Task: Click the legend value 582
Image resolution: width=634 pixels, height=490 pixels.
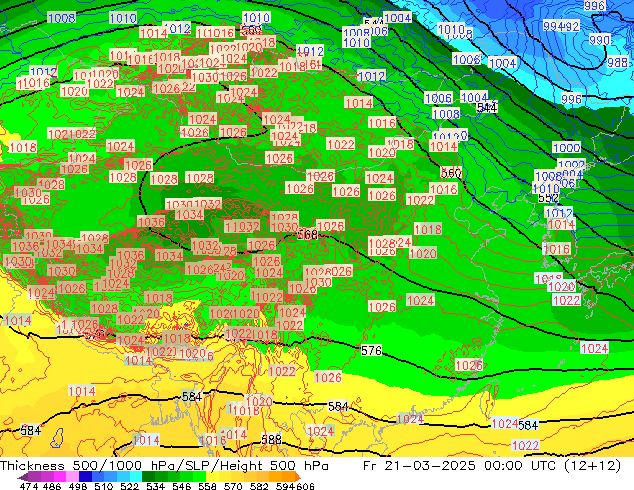Action: [x=259, y=486]
